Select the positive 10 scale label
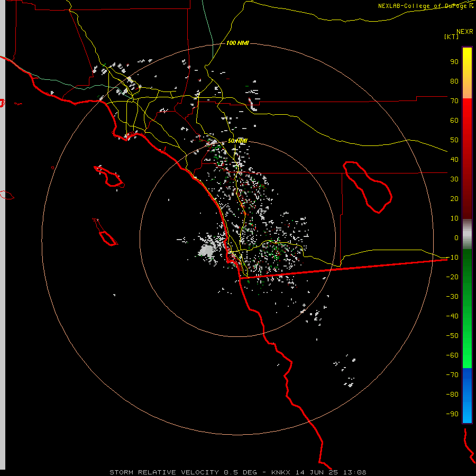This screenshot has height=476, width=476. (454, 218)
